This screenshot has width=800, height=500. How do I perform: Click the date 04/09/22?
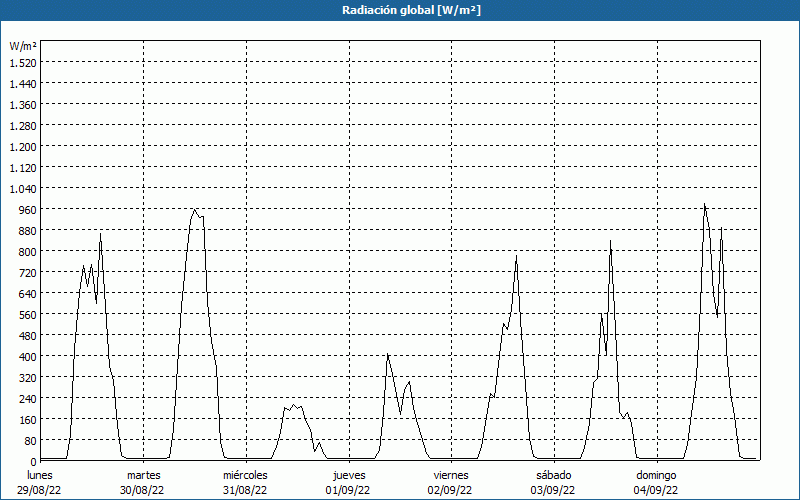pos(656,490)
